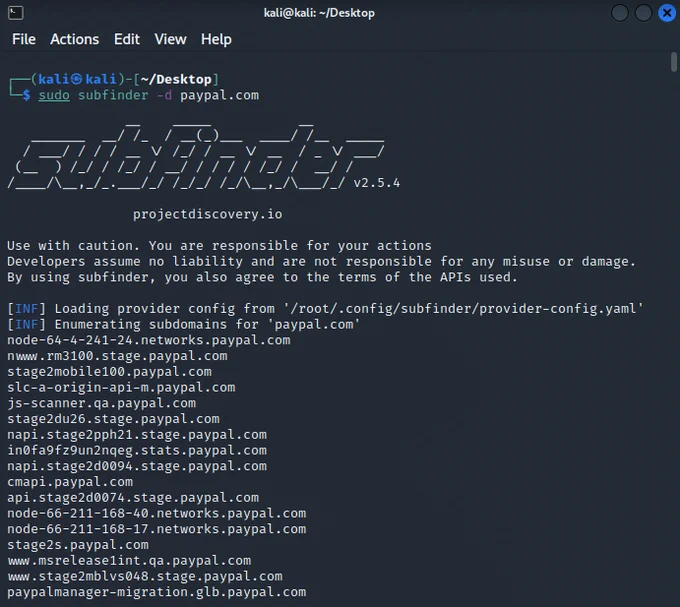
Task: Open the File menu
Action: [24, 39]
